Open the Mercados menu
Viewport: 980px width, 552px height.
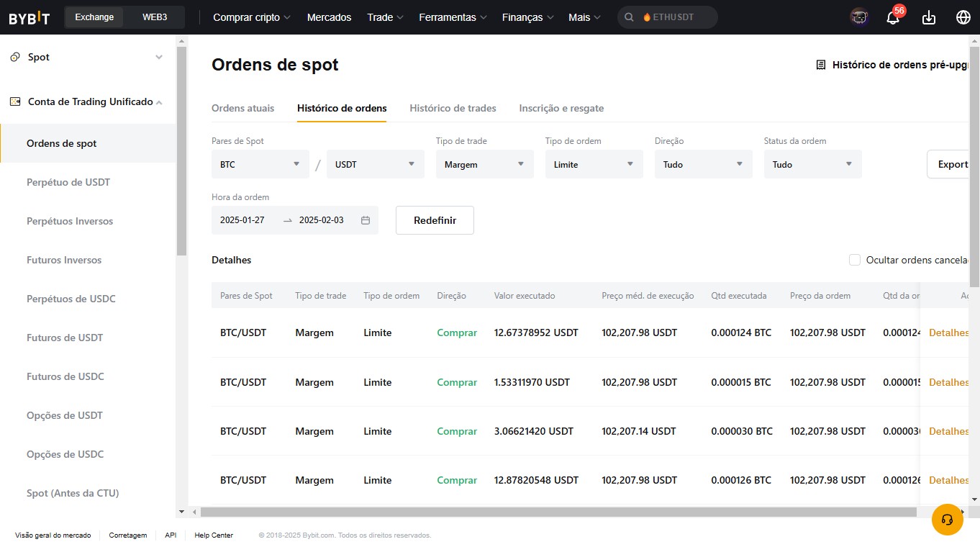click(329, 17)
